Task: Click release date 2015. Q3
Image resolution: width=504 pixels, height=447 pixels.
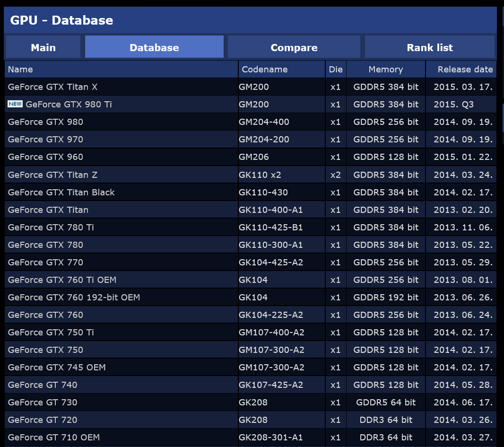Action: pos(453,105)
